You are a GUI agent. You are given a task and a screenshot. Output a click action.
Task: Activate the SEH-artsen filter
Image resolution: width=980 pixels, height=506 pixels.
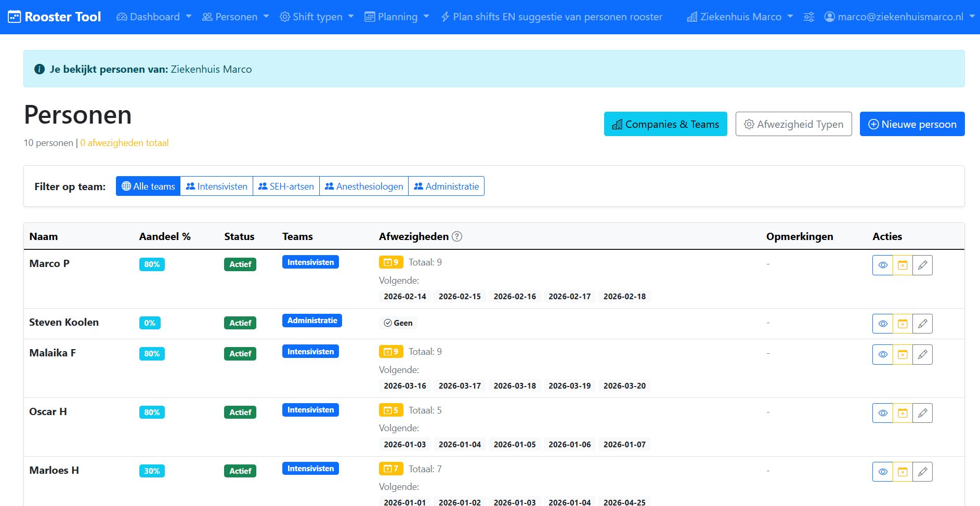(286, 186)
